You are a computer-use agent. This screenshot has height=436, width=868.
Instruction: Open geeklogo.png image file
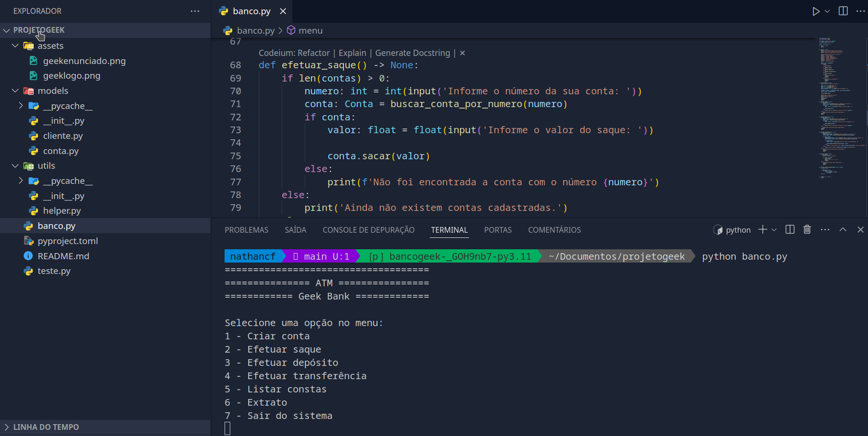(x=105, y=76)
